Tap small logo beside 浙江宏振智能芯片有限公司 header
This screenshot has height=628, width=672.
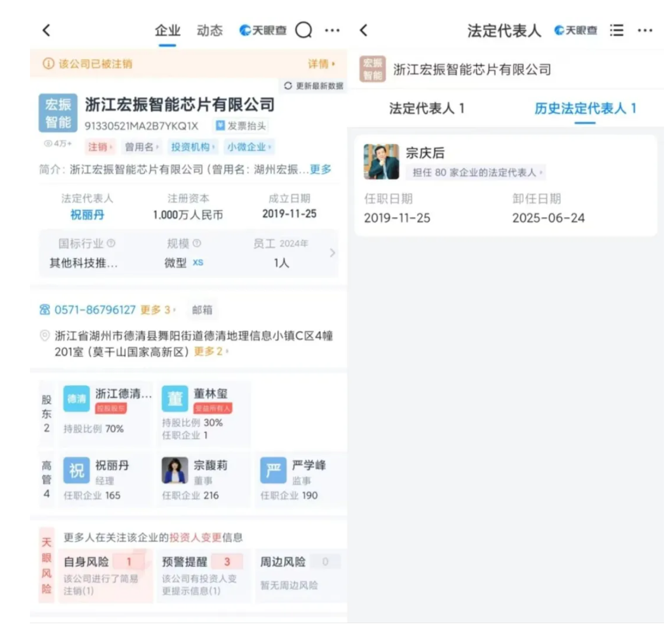tap(372, 69)
